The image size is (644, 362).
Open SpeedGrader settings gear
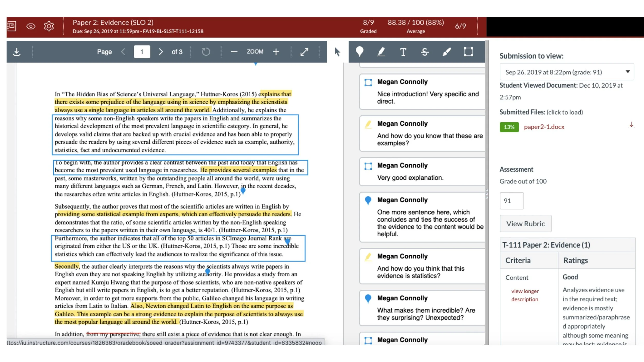coord(49,26)
